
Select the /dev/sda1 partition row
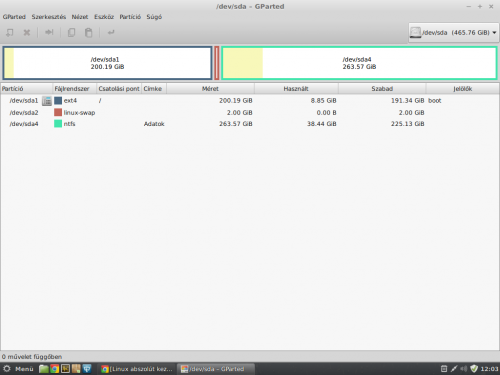coord(250,100)
